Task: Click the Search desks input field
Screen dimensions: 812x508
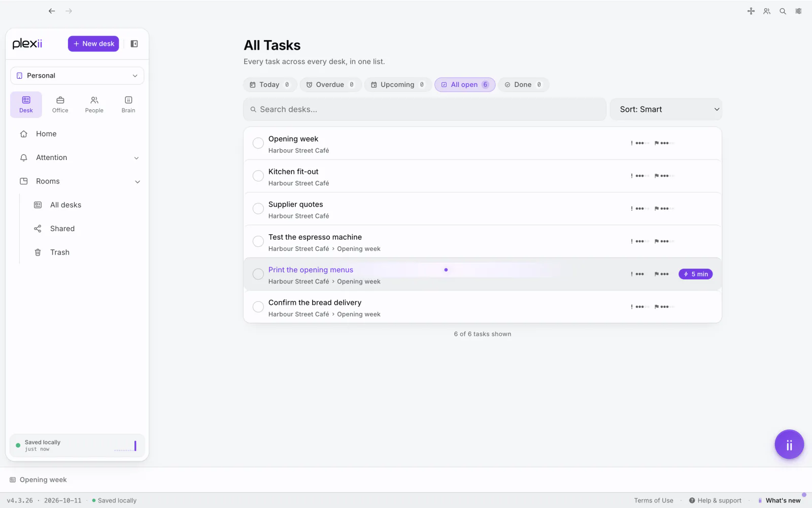Action: click(425, 109)
